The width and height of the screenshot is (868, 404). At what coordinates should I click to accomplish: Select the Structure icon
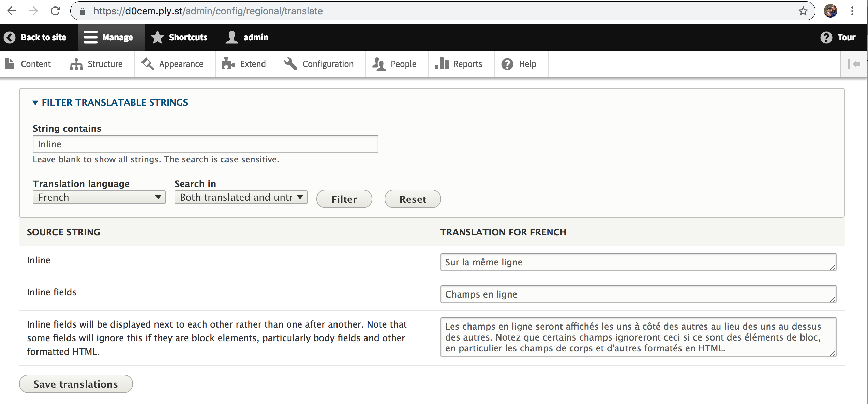(76, 63)
